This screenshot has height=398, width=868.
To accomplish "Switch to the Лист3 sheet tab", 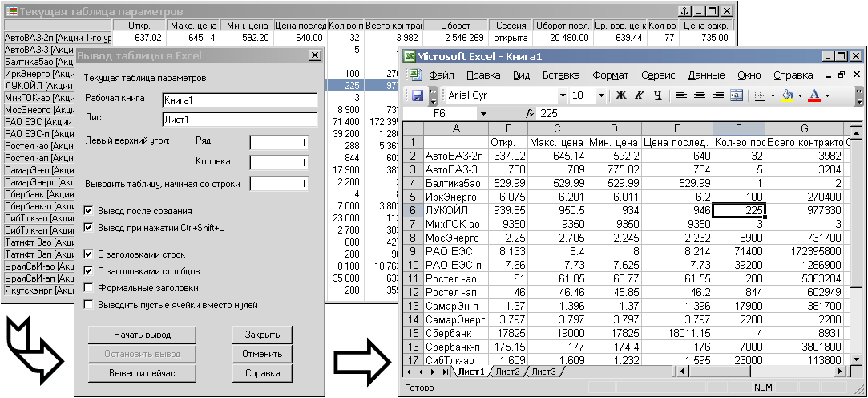I will (543, 372).
